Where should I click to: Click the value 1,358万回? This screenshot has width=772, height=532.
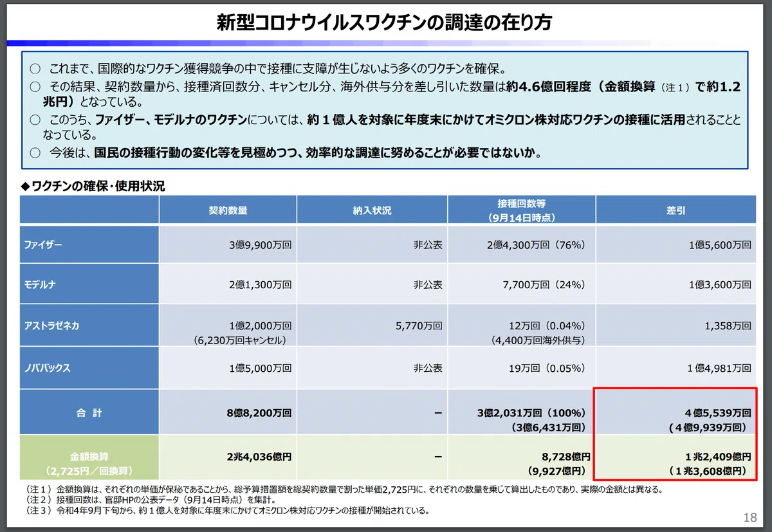click(727, 326)
